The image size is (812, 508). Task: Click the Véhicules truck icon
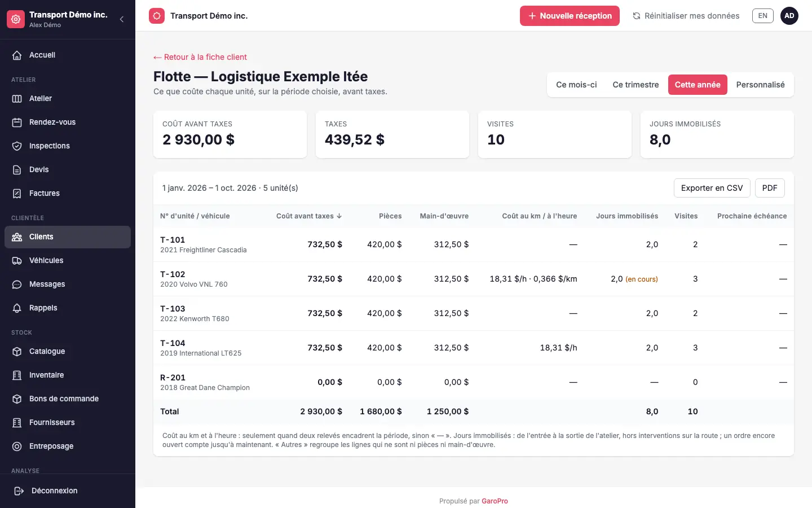click(17, 261)
